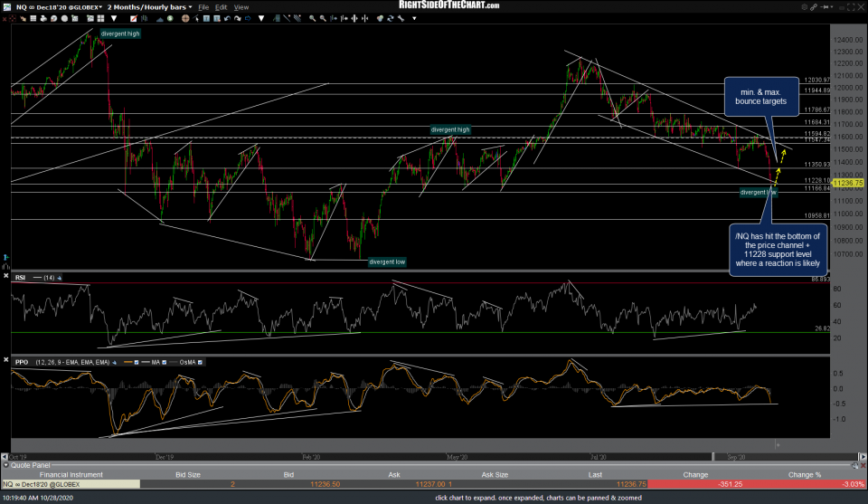Print the chart using printer icon
868x504 pixels.
click(43, 18)
